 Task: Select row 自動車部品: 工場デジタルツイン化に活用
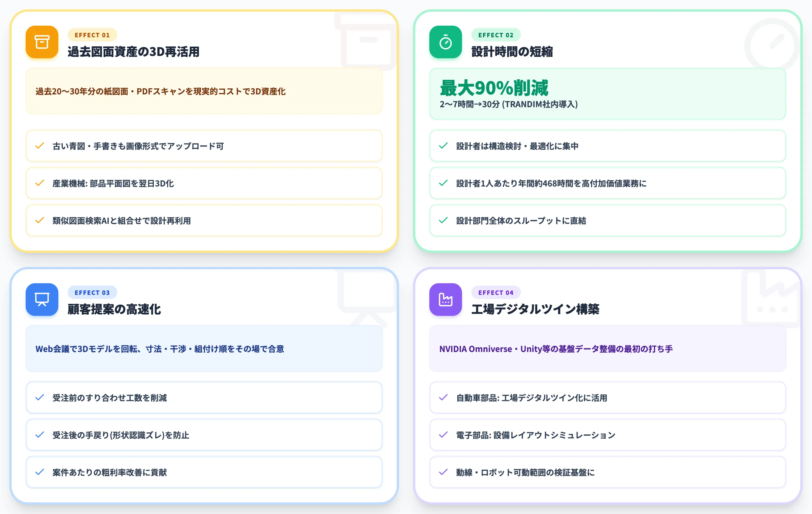[x=608, y=397]
